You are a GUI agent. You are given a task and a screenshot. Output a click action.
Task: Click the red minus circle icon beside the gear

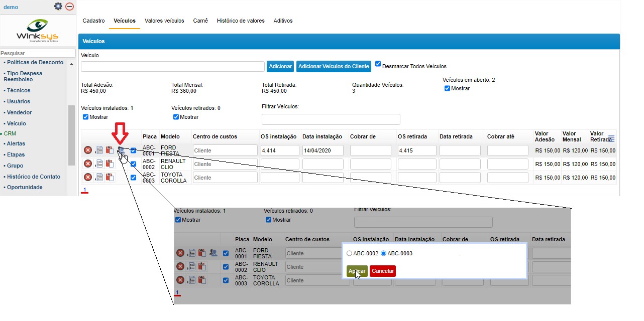(x=69, y=7)
